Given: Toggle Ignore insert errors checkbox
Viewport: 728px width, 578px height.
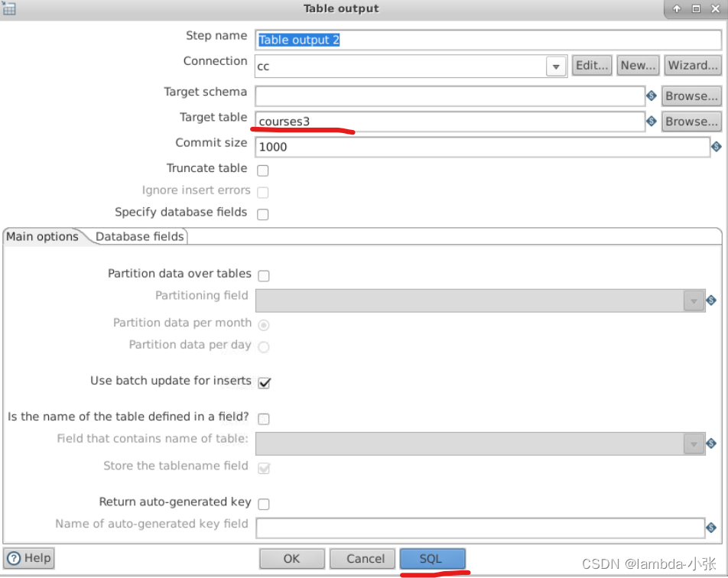Looking at the screenshot, I should 263,192.
